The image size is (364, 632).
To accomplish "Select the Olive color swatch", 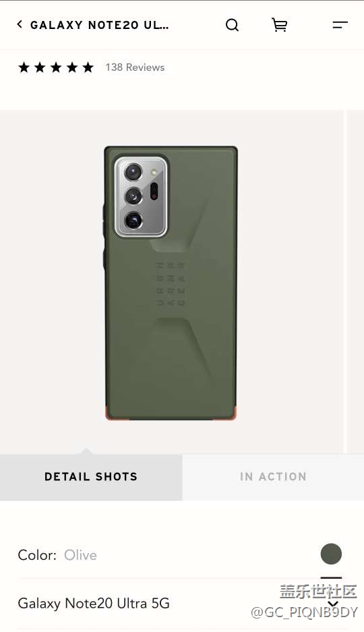I will coord(331,553).
